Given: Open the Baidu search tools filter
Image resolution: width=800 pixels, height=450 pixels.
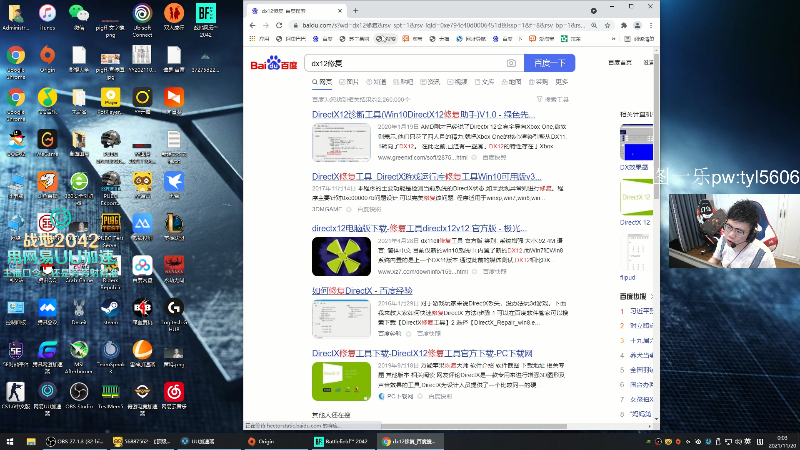Looking at the screenshot, I should point(553,99).
